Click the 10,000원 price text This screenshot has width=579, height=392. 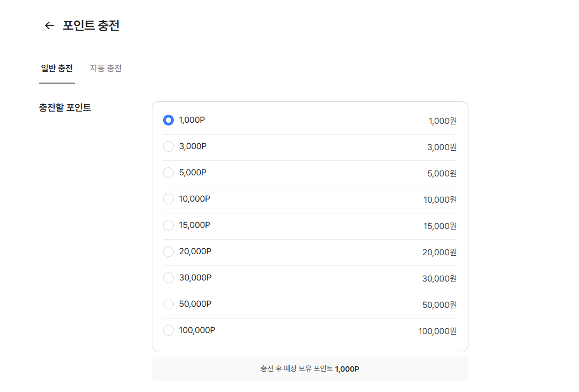pyautogui.click(x=440, y=199)
